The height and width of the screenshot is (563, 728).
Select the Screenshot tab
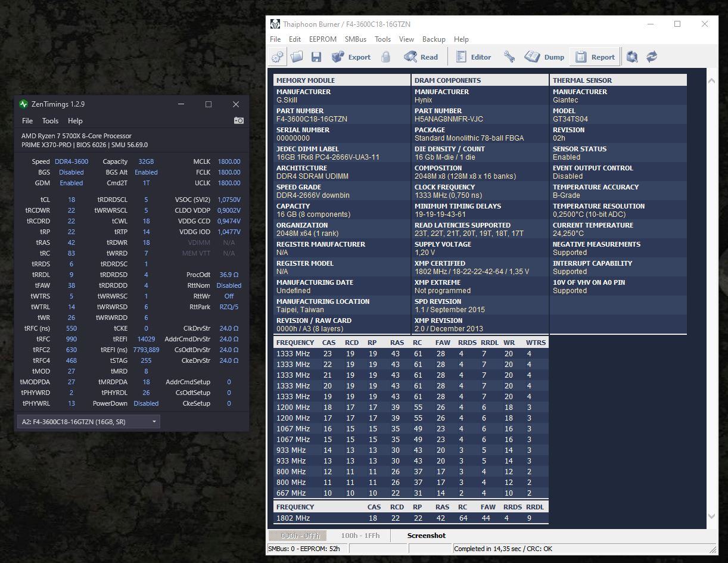[x=427, y=536]
